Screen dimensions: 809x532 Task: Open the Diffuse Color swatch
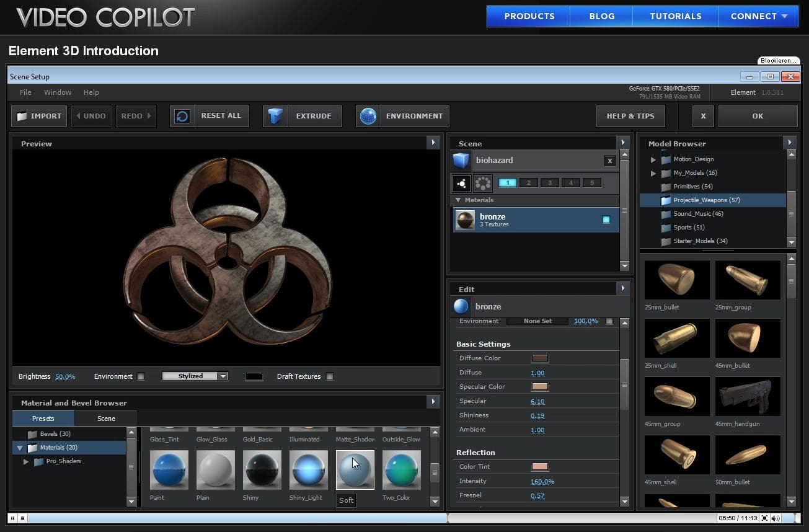click(x=539, y=358)
